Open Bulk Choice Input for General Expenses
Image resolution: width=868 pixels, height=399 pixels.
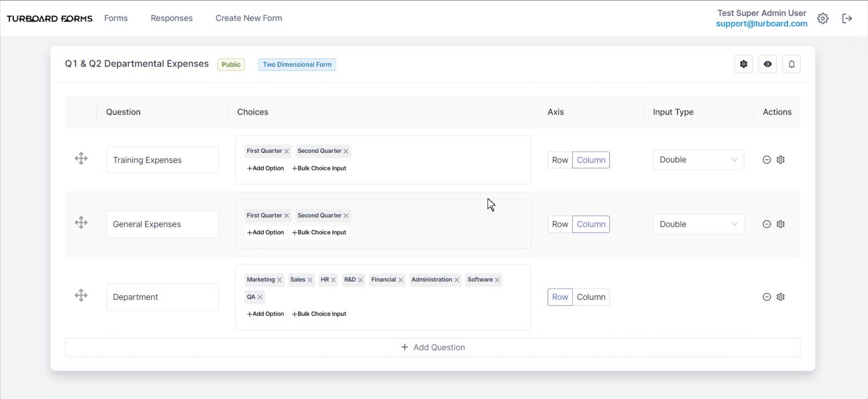point(319,232)
